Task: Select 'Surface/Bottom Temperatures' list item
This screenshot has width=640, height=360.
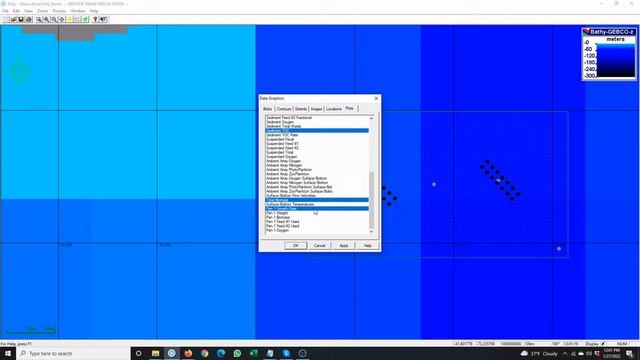Action: [x=317, y=204]
